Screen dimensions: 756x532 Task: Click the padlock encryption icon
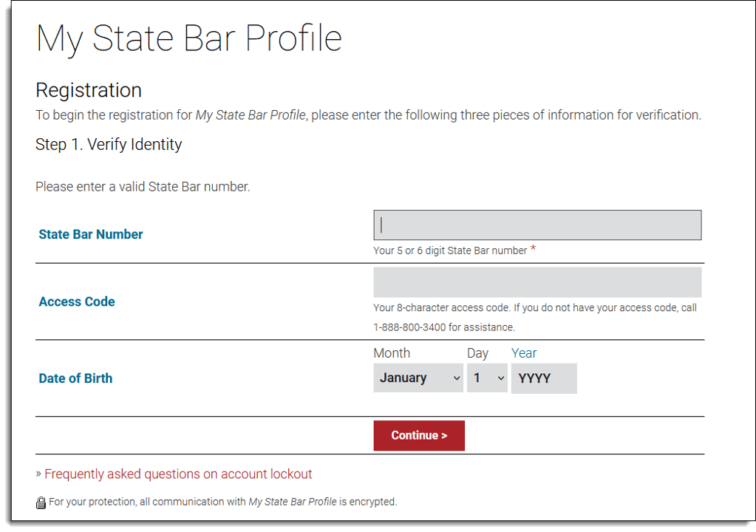[41, 502]
